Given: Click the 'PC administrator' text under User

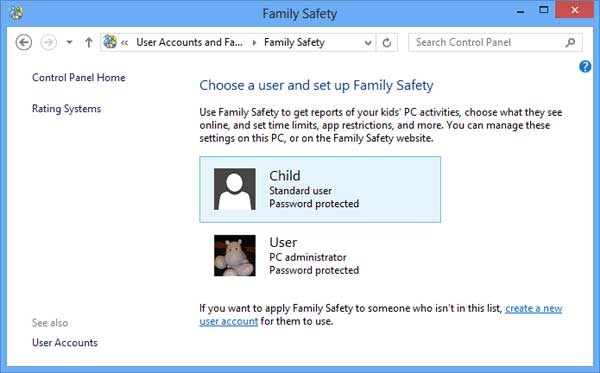Looking at the screenshot, I should [308, 257].
